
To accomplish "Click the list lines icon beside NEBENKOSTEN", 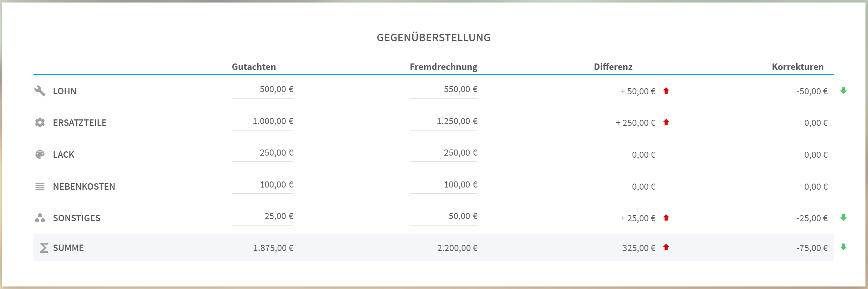I will 40,186.
